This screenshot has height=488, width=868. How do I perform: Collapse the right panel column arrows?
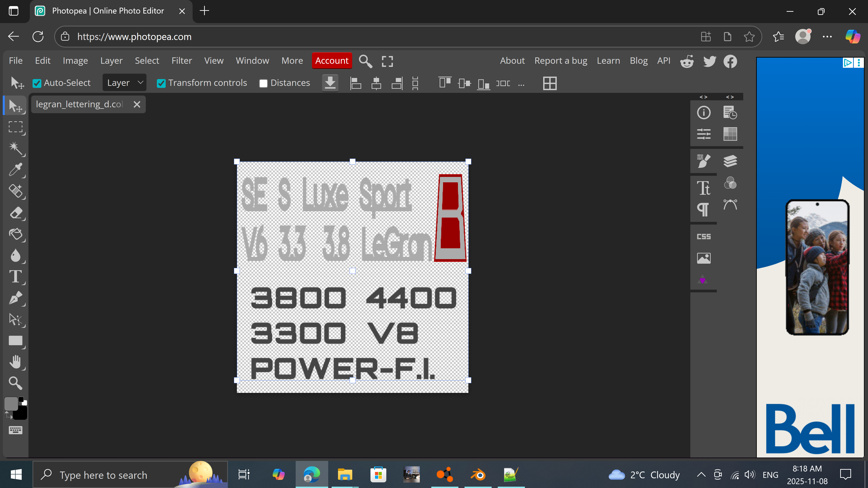click(730, 97)
